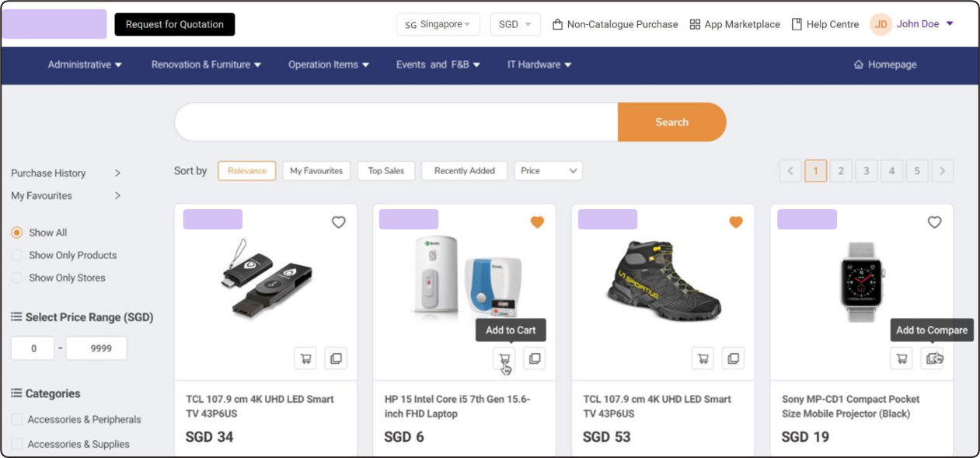Add HP 15 laptop to cart

point(504,358)
